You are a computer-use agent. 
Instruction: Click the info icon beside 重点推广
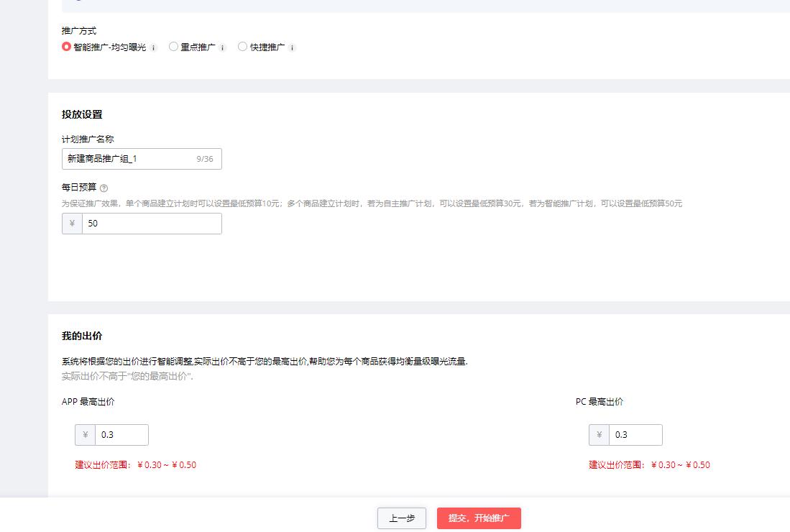tap(223, 47)
